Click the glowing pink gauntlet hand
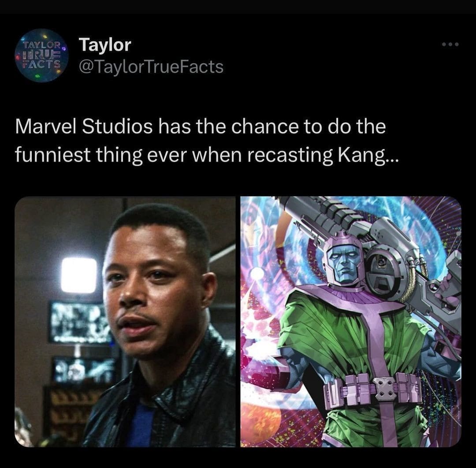The height and width of the screenshot is (468, 476). coord(264,366)
